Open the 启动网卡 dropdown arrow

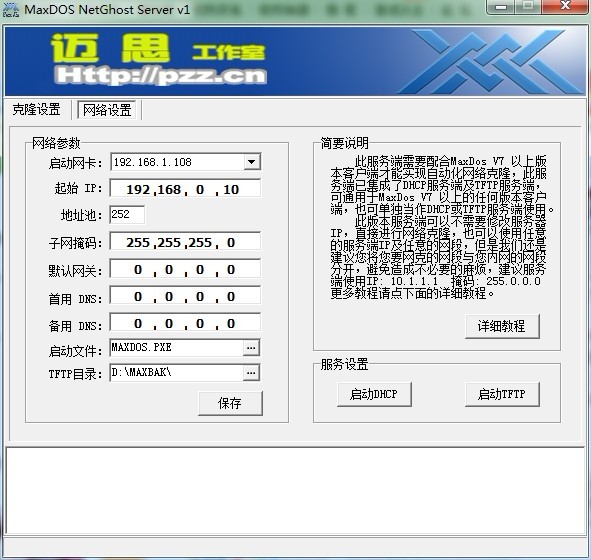point(251,162)
